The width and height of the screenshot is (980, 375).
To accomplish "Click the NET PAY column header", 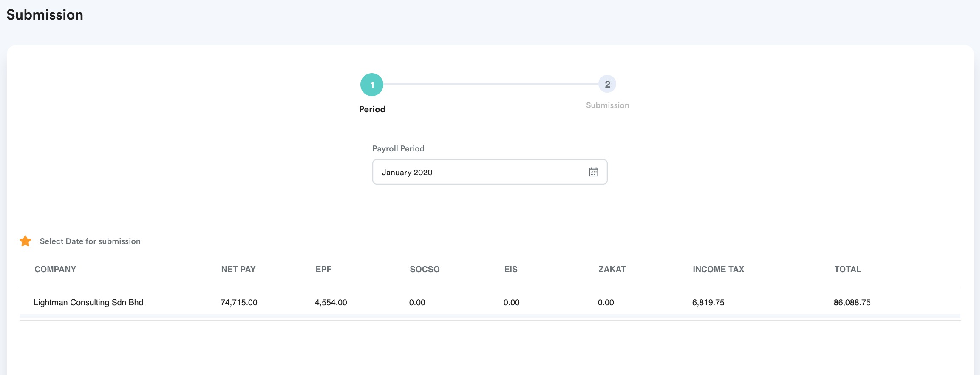I will point(238,269).
